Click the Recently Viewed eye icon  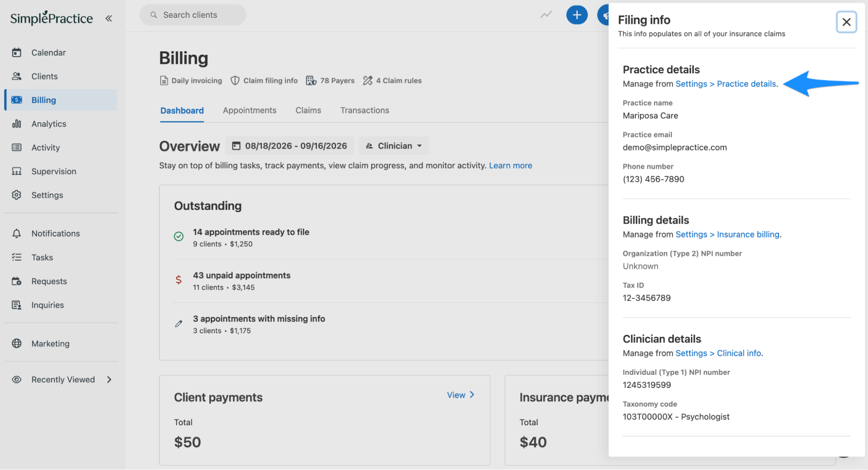17,380
